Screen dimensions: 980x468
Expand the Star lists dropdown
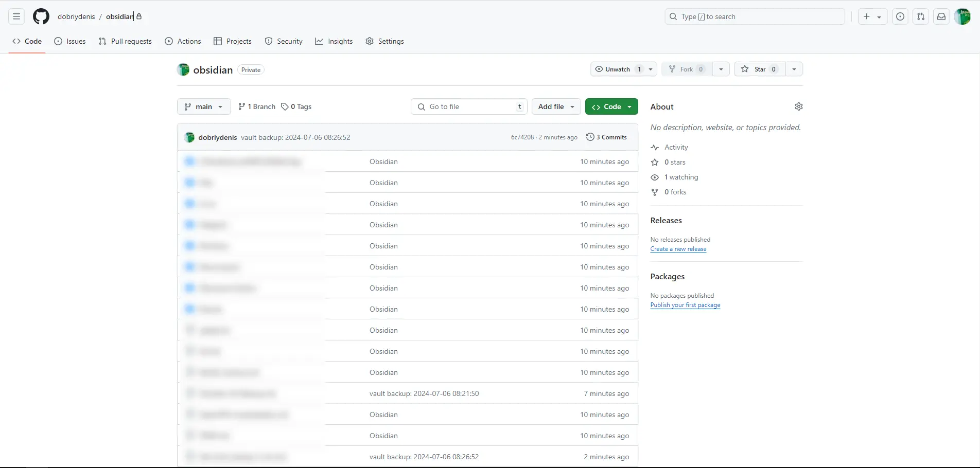(x=794, y=69)
